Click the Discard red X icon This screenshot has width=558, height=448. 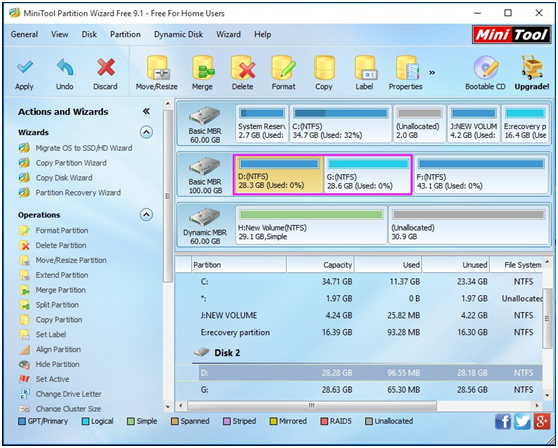105,67
